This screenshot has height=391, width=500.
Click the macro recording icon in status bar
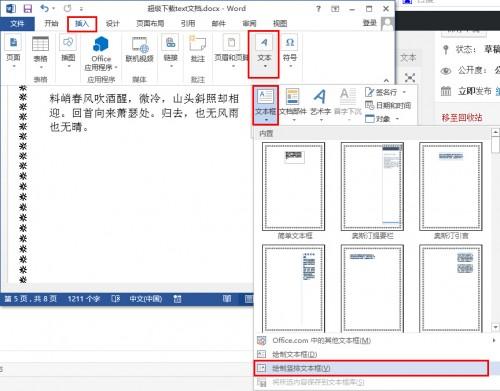tap(177, 299)
